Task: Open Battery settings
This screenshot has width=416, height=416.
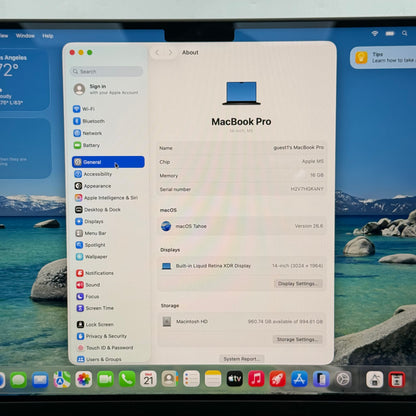Action: (x=87, y=145)
